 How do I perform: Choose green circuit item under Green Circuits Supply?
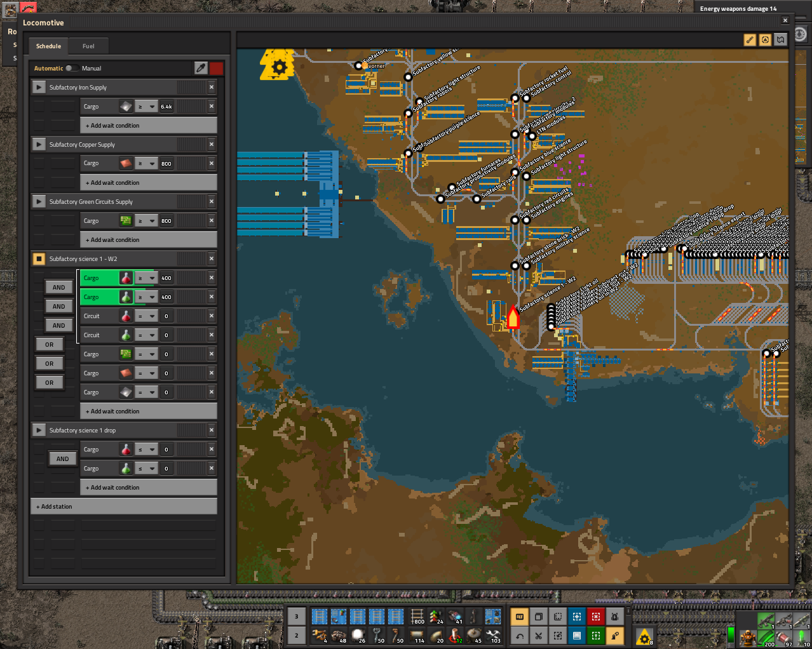[126, 220]
